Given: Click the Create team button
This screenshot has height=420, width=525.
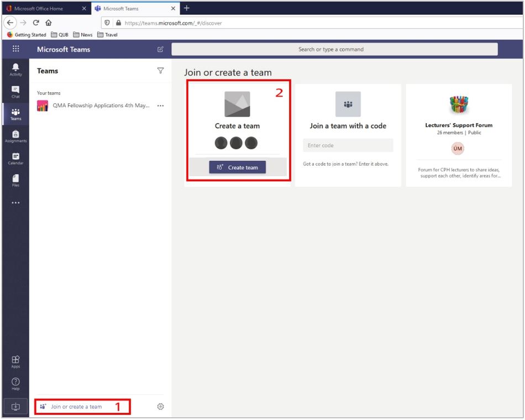Looking at the screenshot, I should point(237,167).
